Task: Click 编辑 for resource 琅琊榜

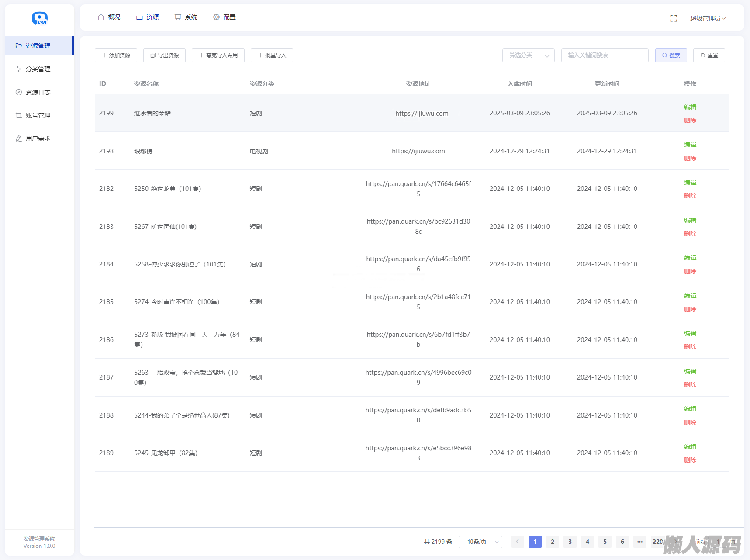Action: [x=690, y=145]
